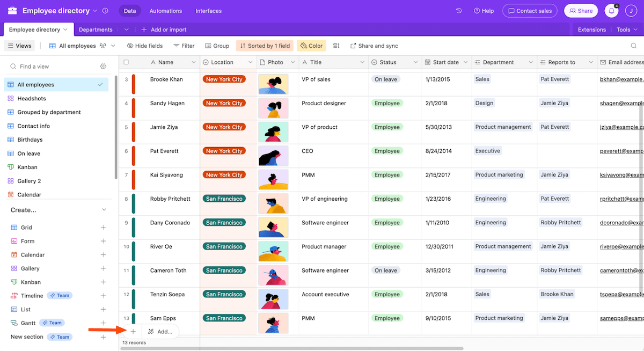
Task: Click the search magnifying glass in the view toolbar
Action: [633, 46]
